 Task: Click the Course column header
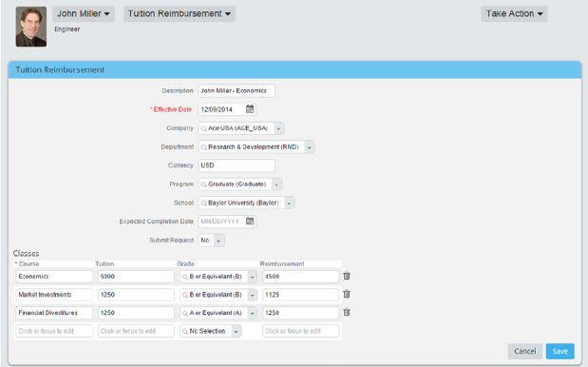click(x=28, y=263)
